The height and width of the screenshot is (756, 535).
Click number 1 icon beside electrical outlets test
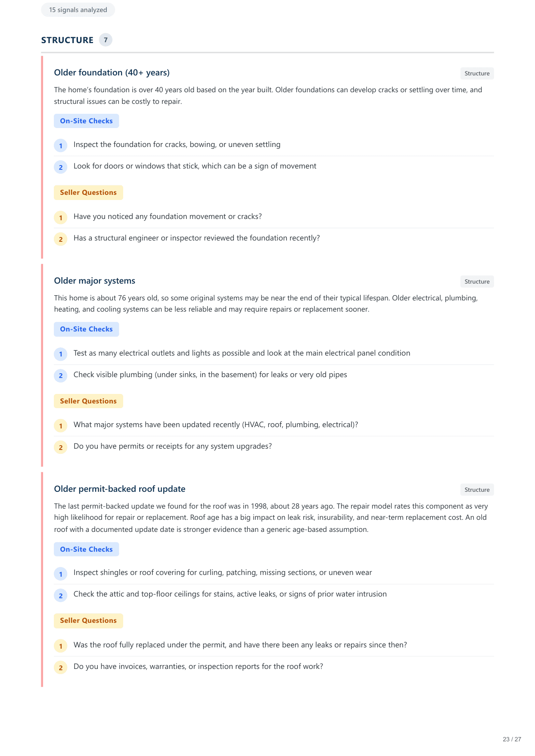pos(61,354)
